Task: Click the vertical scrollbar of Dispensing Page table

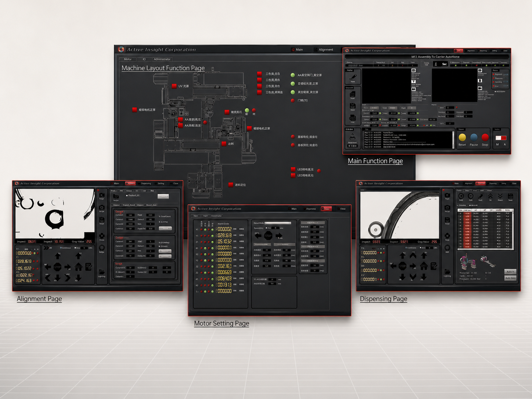Action: click(x=513, y=229)
